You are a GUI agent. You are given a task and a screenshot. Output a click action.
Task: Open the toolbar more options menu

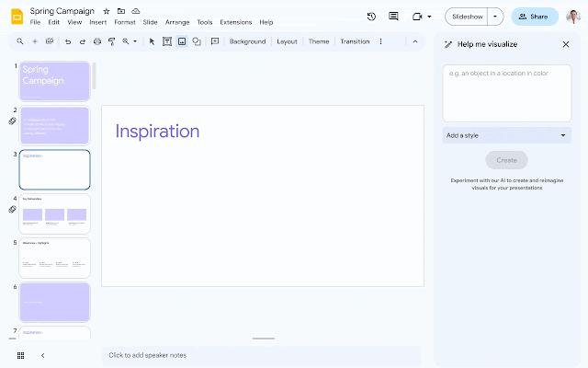coord(380,41)
